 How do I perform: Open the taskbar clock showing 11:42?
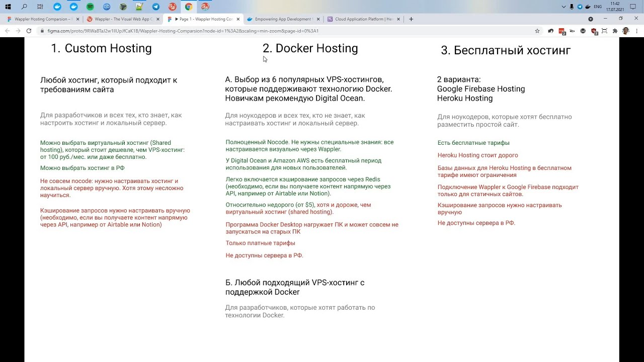[615, 7]
